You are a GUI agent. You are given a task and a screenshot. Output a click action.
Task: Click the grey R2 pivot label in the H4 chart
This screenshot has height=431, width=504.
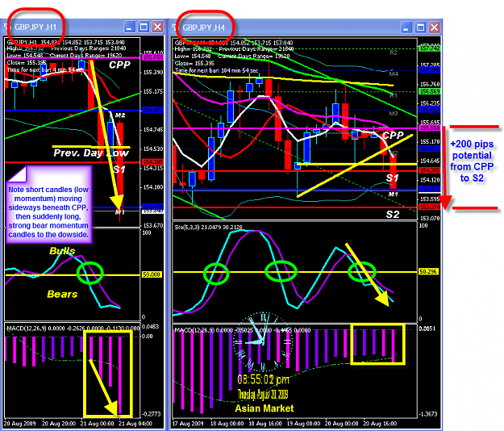(394, 52)
